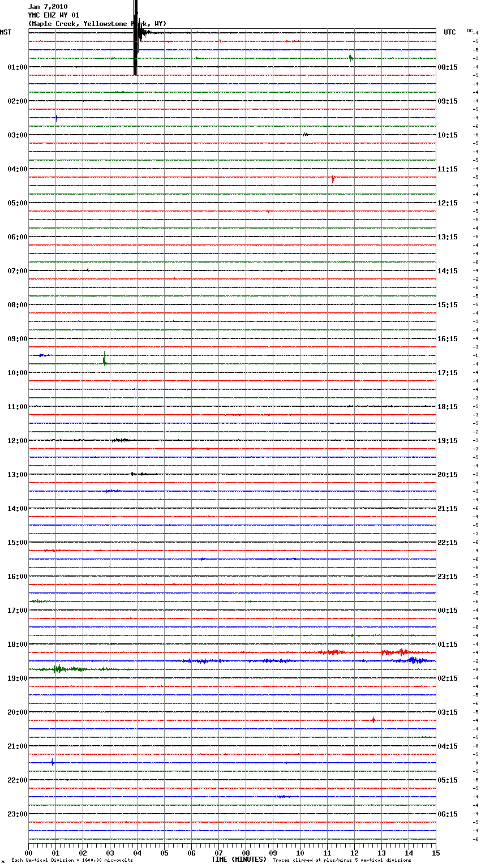This screenshot has height=868, width=481.
Task: Click the 01:15 UTC time label
Action: point(448,644)
